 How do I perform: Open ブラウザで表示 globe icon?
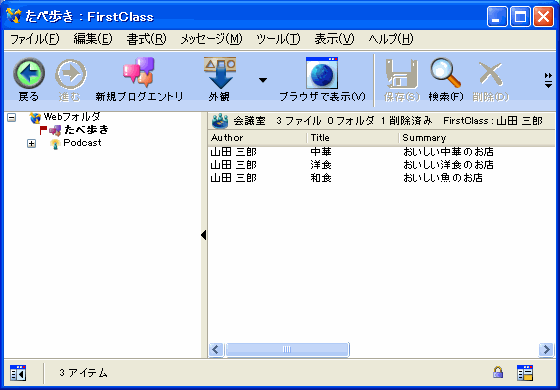322,73
